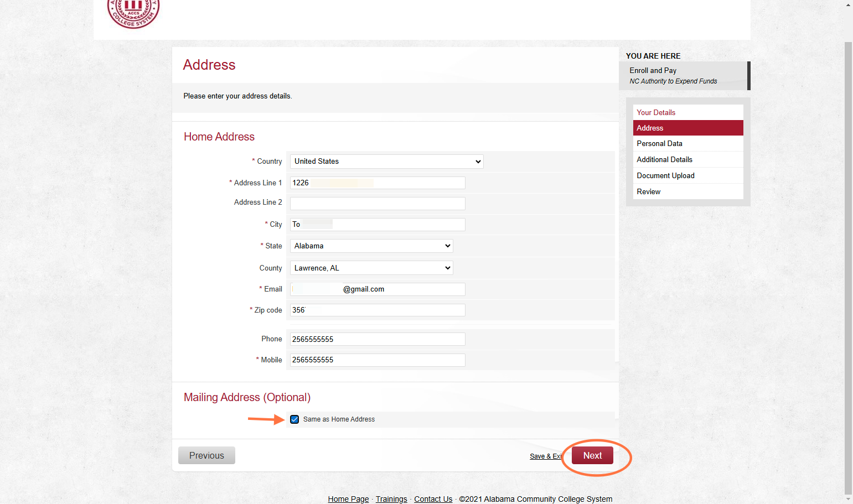Click the Address Line 1 field
Screen dimensions: 853x504
[378, 183]
